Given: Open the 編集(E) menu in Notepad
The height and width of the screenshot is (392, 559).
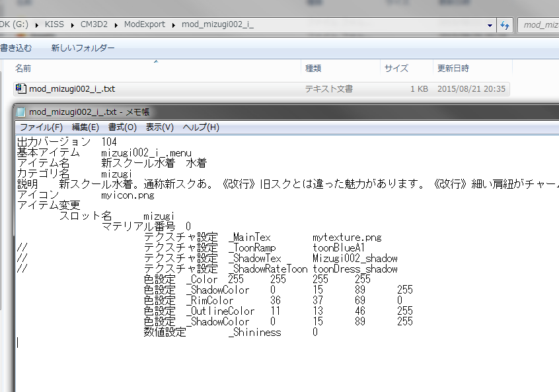Looking at the screenshot, I should 85,127.
